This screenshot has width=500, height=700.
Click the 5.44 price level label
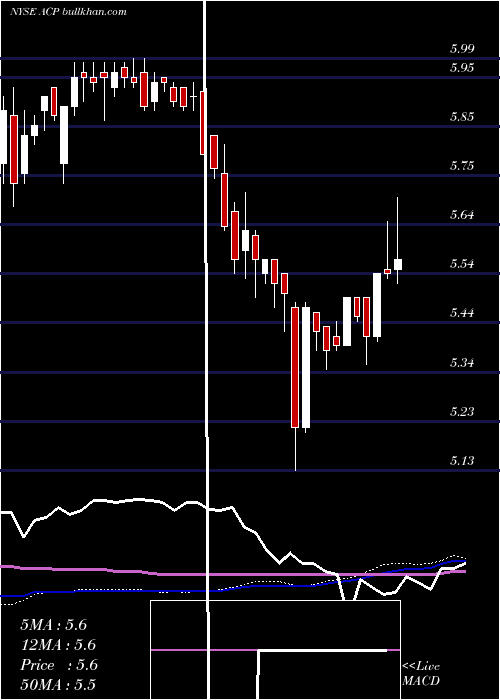[x=462, y=312]
